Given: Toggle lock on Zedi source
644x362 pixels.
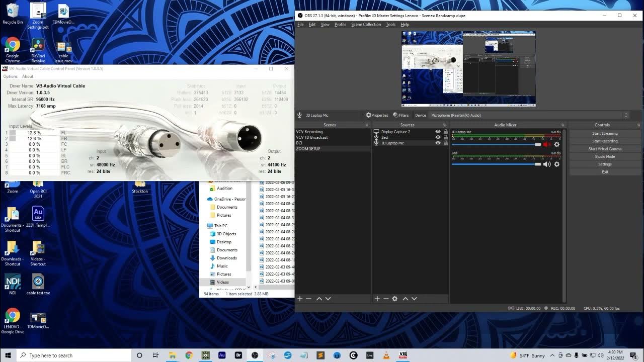Looking at the screenshot, I should (445, 137).
